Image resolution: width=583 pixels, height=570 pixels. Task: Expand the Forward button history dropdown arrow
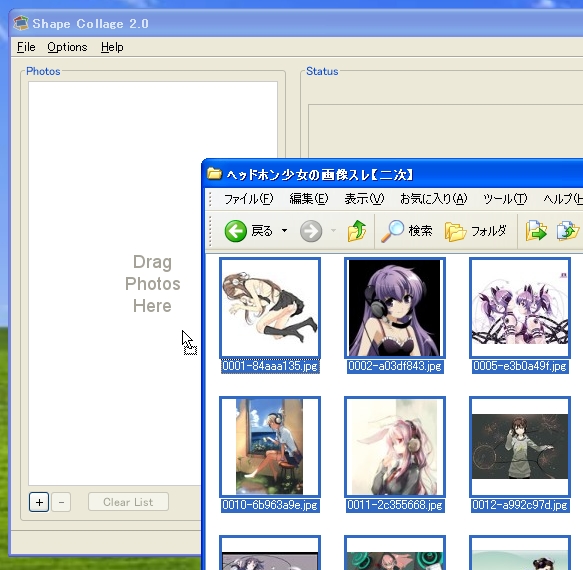point(334,231)
